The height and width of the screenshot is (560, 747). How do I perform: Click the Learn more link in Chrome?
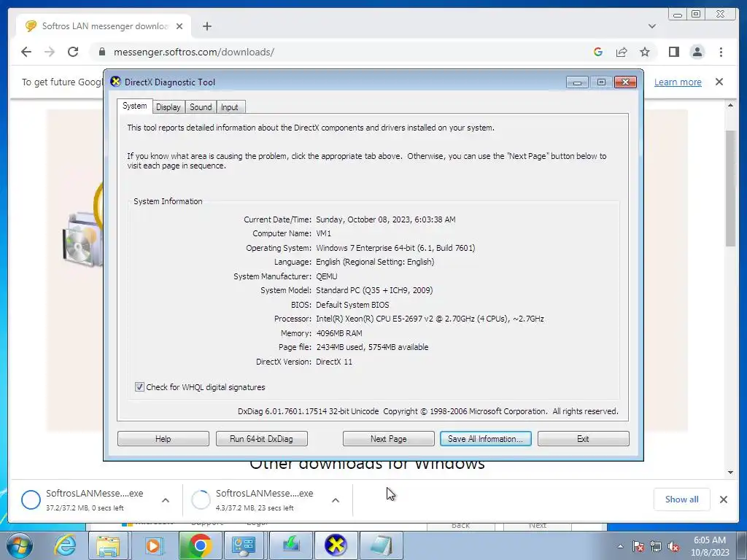click(x=678, y=82)
